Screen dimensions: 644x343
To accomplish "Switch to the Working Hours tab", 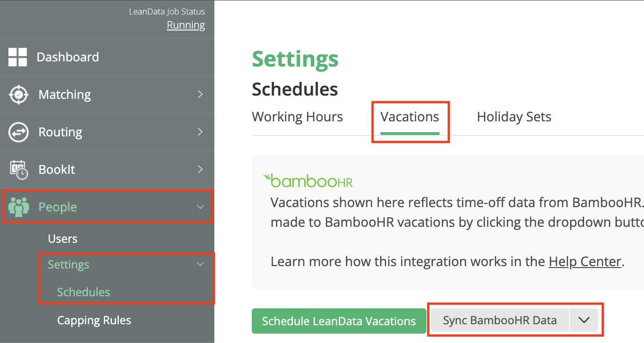I will tap(297, 117).
